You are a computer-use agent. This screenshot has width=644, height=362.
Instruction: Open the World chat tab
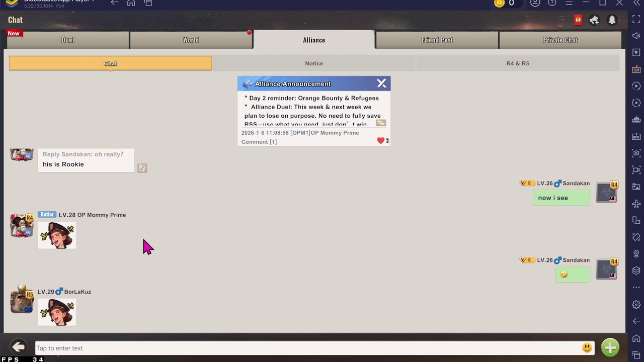(x=191, y=40)
